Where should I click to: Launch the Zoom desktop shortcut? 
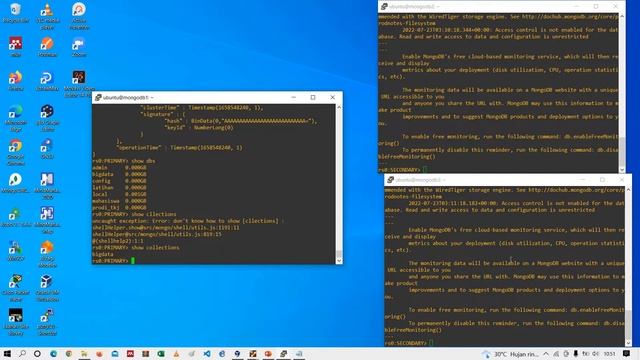[x=79, y=46]
